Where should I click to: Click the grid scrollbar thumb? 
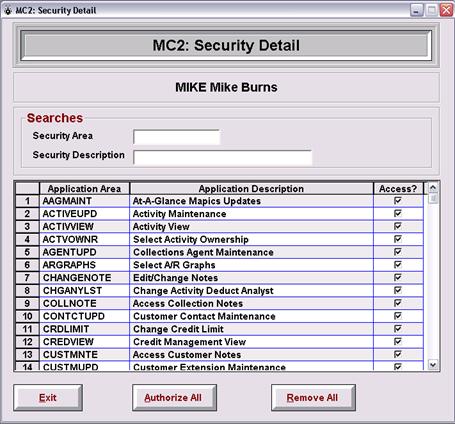[x=433, y=199]
